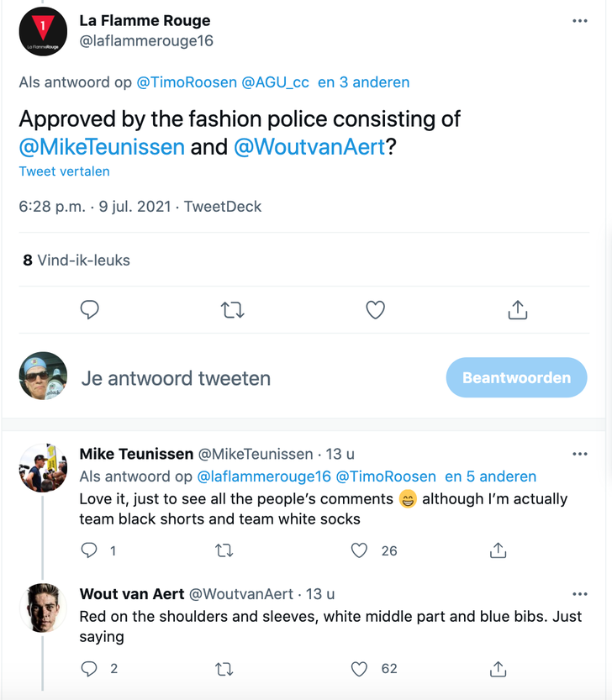
Task: Open La Flamme Rouge profile avatar
Action: click(x=42, y=33)
